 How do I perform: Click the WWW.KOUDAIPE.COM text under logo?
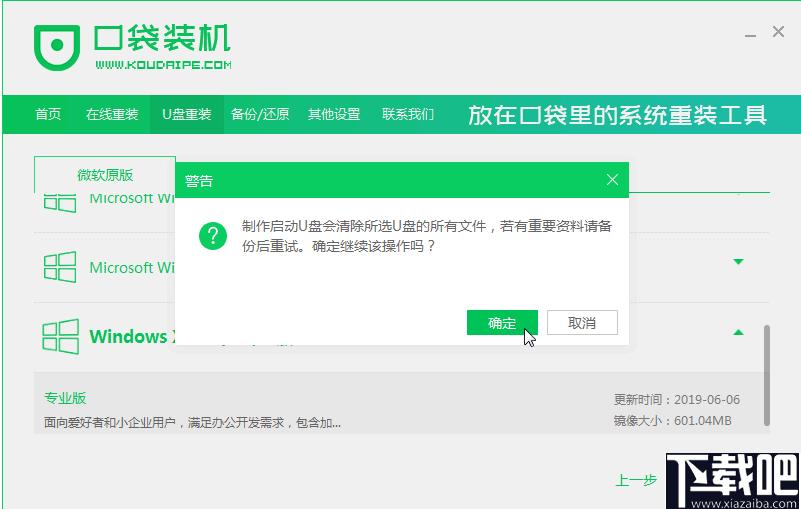[x=163, y=65]
